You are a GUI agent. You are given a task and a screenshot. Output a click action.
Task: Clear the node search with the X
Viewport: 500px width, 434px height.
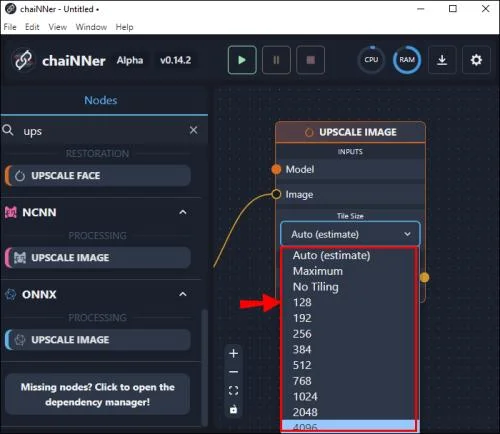(193, 130)
